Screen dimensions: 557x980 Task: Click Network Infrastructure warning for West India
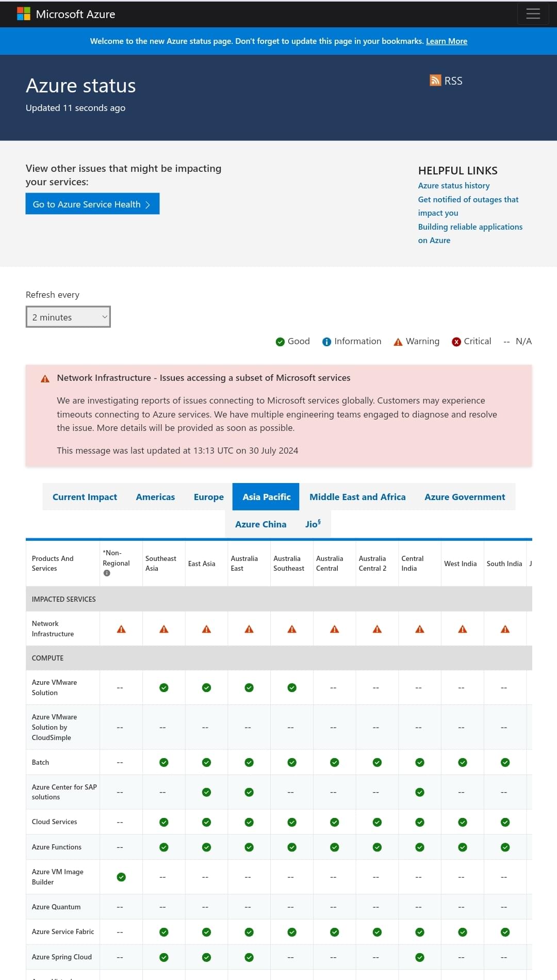click(x=463, y=629)
